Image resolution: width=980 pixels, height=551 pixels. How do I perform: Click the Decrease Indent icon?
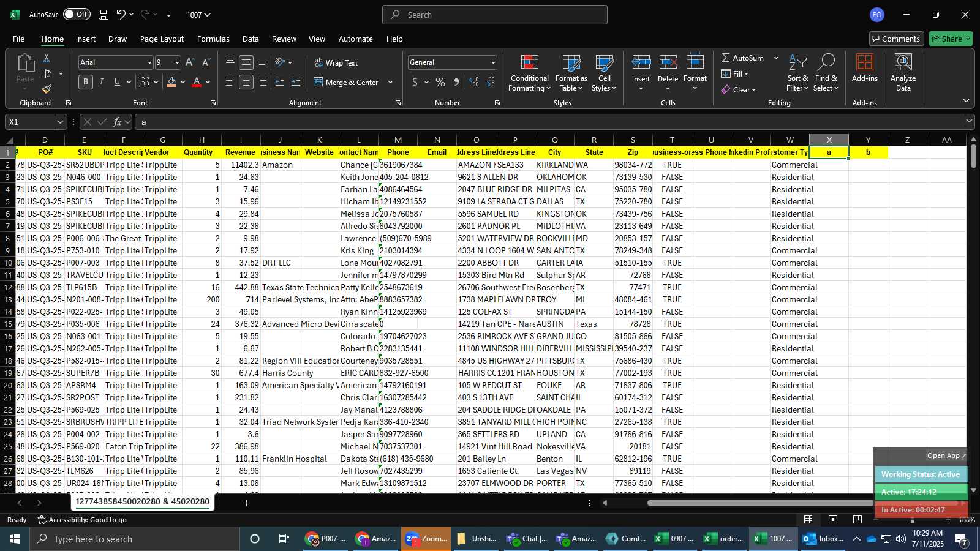tap(280, 82)
